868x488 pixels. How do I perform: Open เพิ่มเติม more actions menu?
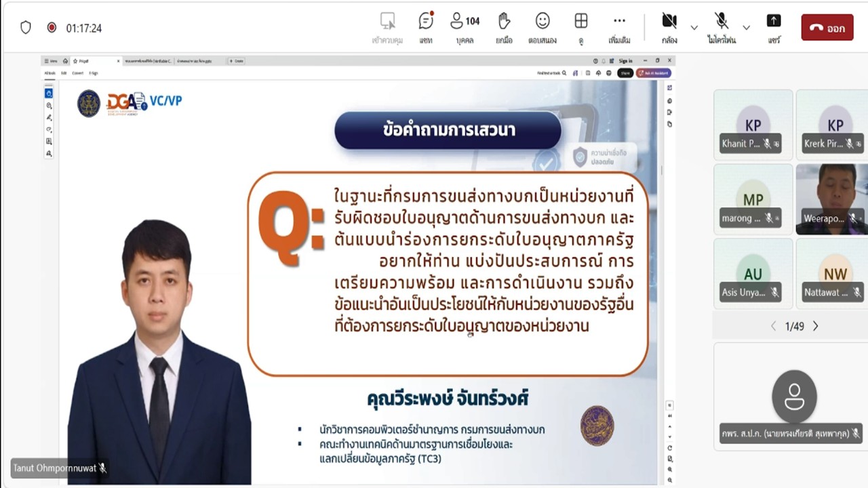point(619,28)
